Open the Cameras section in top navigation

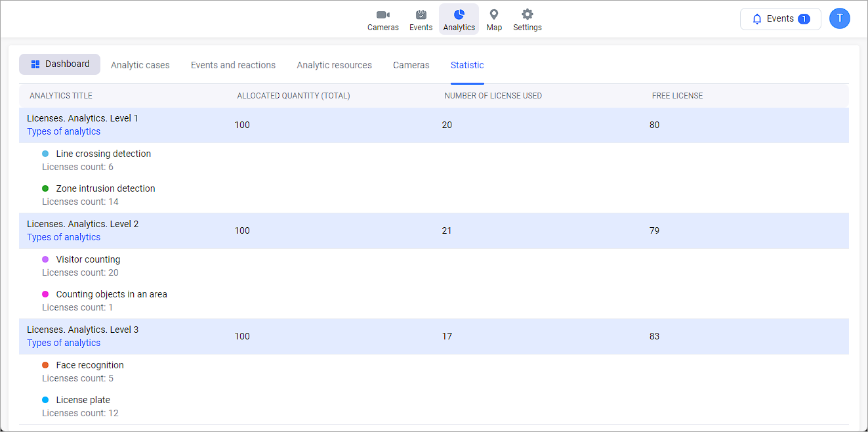(x=382, y=20)
